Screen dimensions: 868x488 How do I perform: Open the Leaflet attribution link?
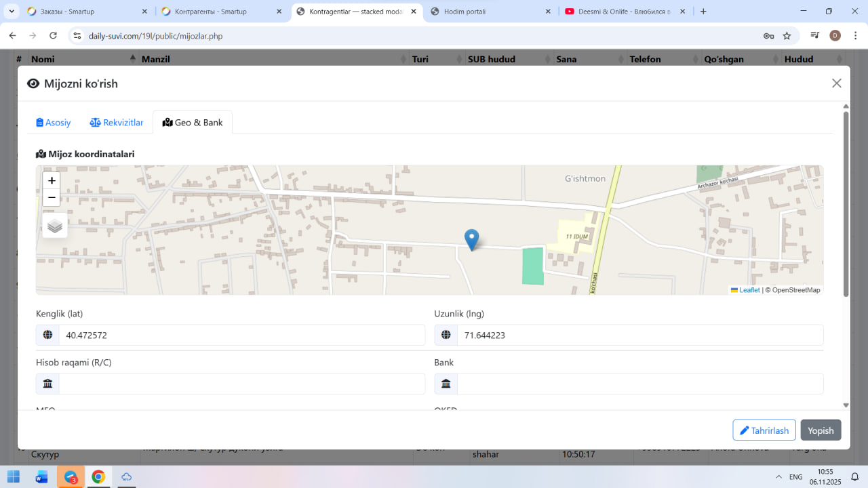pos(749,290)
